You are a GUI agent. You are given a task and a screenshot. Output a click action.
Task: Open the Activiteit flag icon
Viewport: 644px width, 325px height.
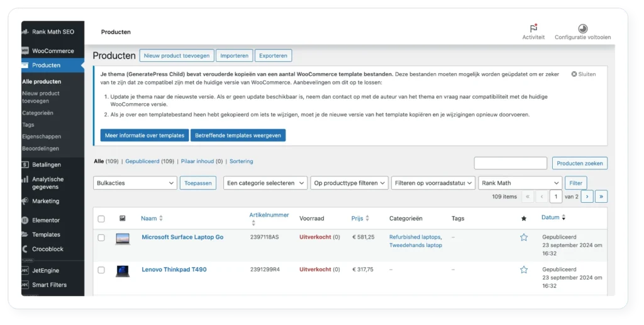point(533,28)
